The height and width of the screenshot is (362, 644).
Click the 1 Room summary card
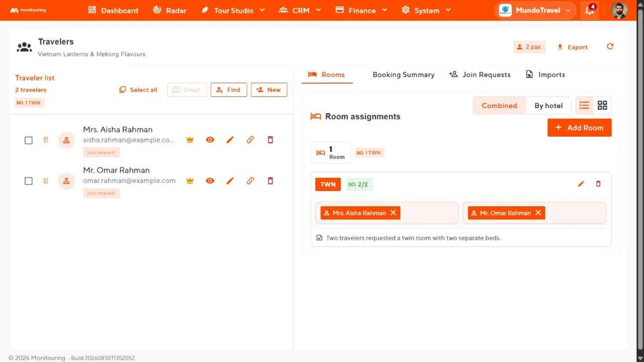point(331,152)
